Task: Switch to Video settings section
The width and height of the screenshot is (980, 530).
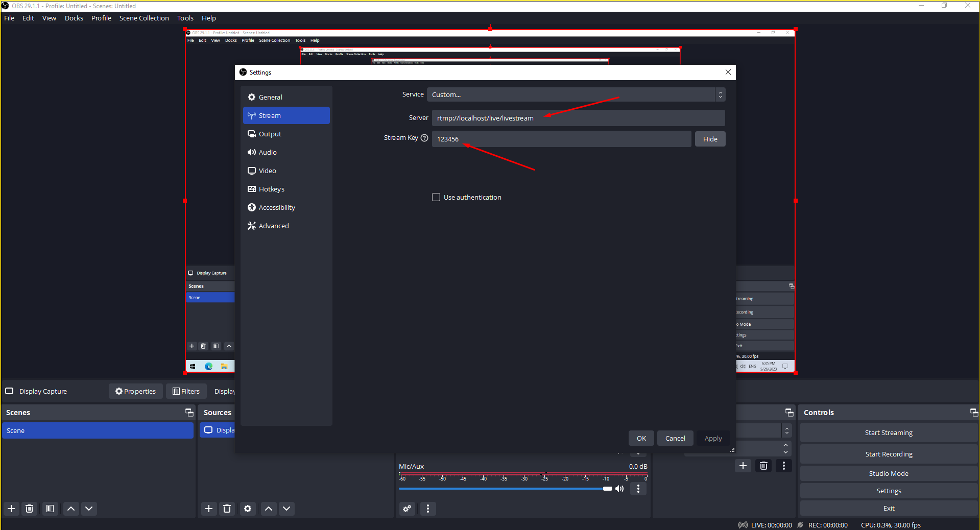Action: click(286, 171)
